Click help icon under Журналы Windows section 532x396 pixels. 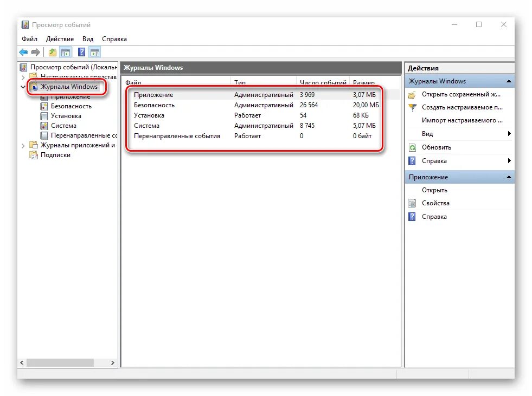coord(412,161)
